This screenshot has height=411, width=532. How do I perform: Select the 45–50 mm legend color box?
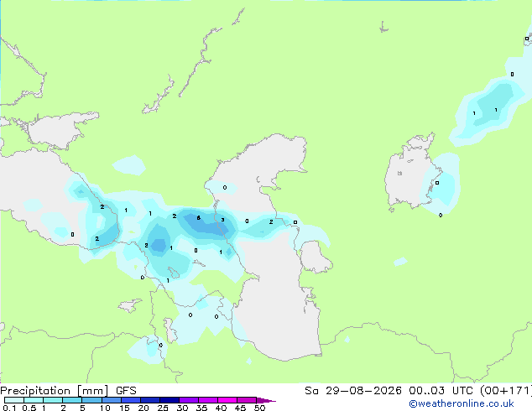[x=247, y=400]
